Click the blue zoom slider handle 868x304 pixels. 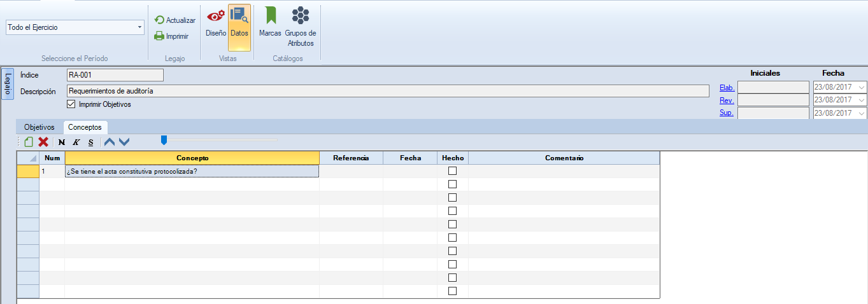(x=164, y=140)
